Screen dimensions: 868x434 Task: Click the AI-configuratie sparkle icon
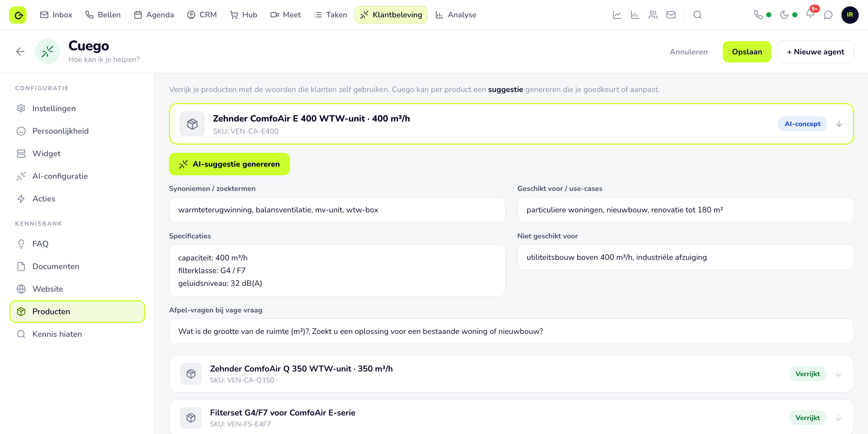21,176
